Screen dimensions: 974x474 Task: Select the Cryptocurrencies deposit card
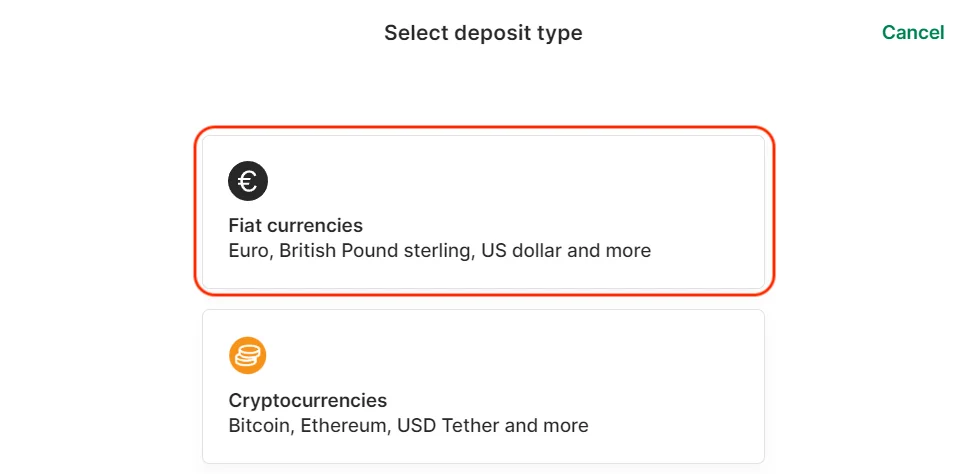click(x=483, y=386)
